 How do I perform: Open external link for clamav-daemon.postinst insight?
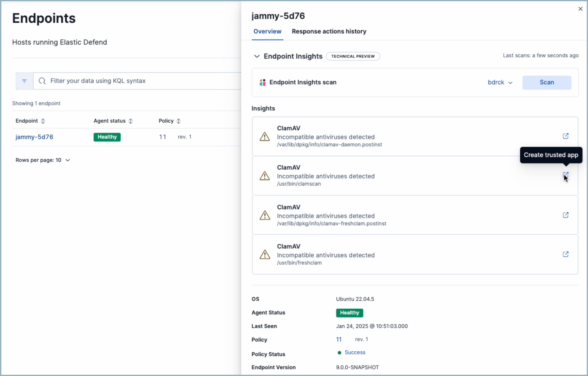coord(566,136)
